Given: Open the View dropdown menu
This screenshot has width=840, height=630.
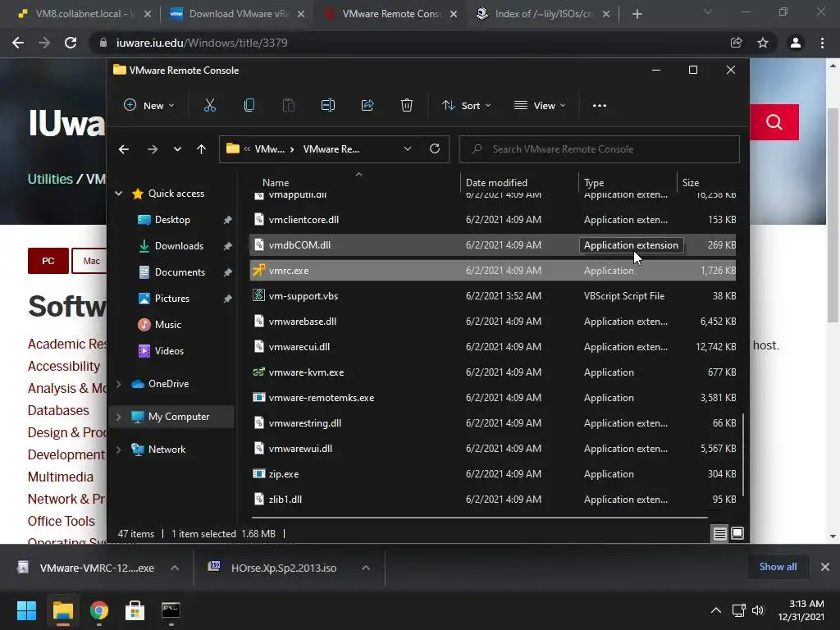Looking at the screenshot, I should pyautogui.click(x=540, y=106).
